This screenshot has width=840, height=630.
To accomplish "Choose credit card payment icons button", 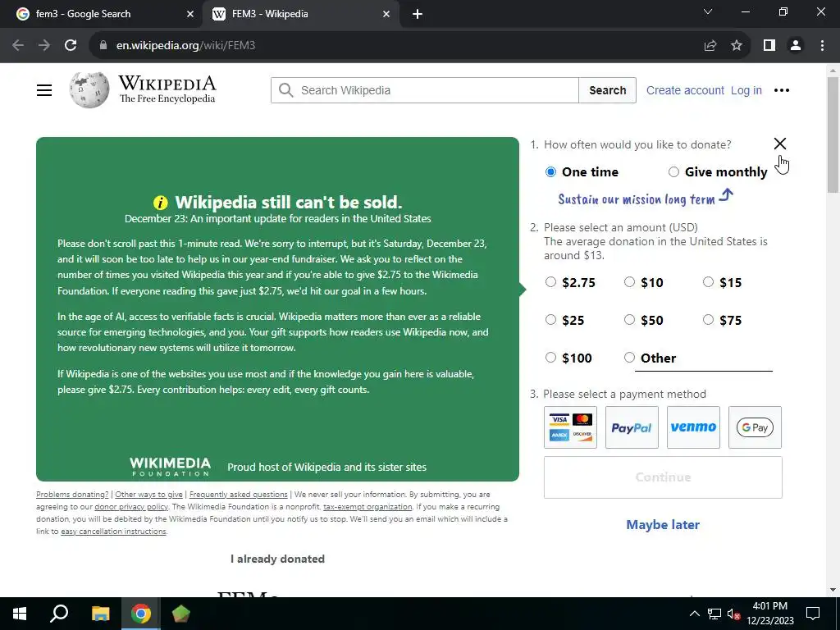I will pos(570,427).
